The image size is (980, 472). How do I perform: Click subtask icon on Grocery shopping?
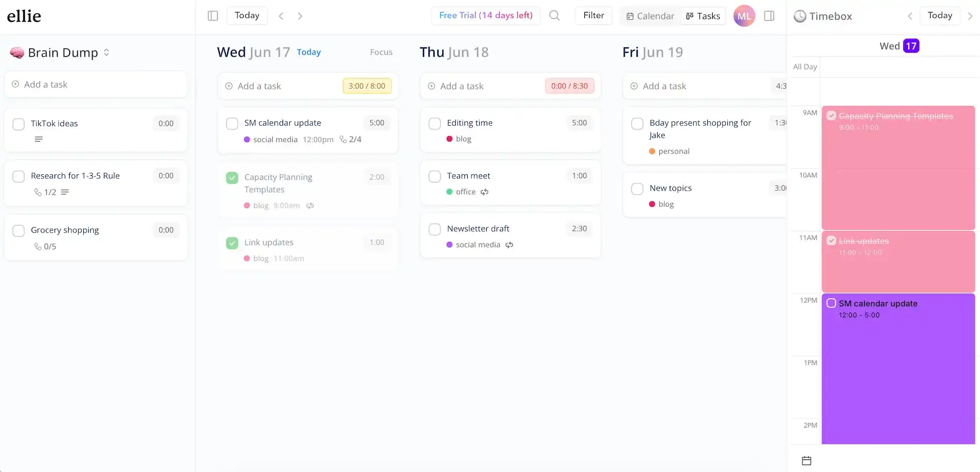[38, 247]
